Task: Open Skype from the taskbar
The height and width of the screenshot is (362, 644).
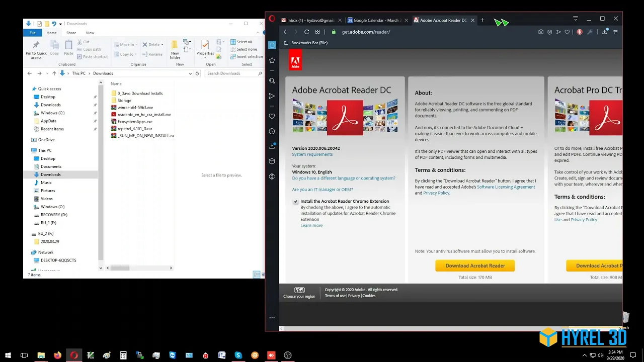Action: 238,355
